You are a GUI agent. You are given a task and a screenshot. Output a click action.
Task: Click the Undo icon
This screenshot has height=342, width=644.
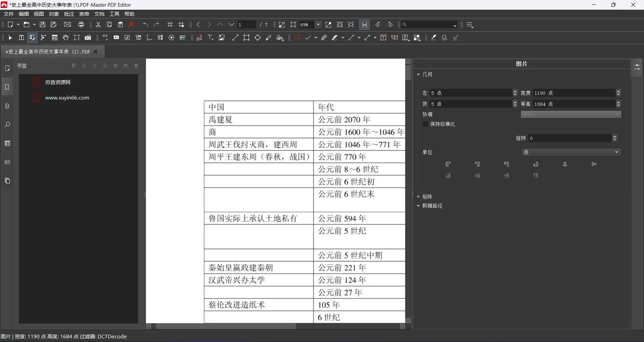145,24
